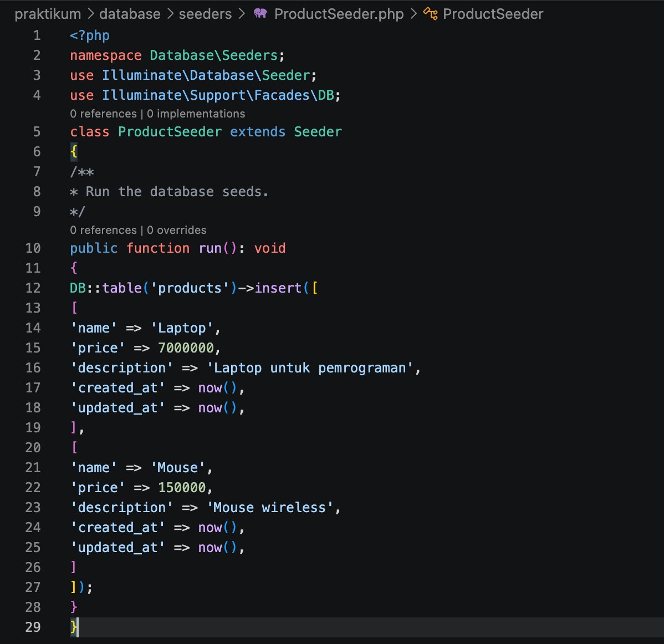This screenshot has width=664, height=644.
Task: Click the closing brace on line 29
Action: pyautogui.click(x=74, y=627)
